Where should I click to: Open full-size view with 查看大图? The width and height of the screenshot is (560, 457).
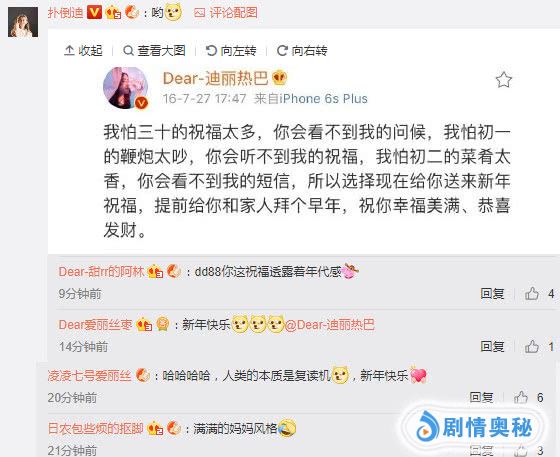tap(154, 51)
